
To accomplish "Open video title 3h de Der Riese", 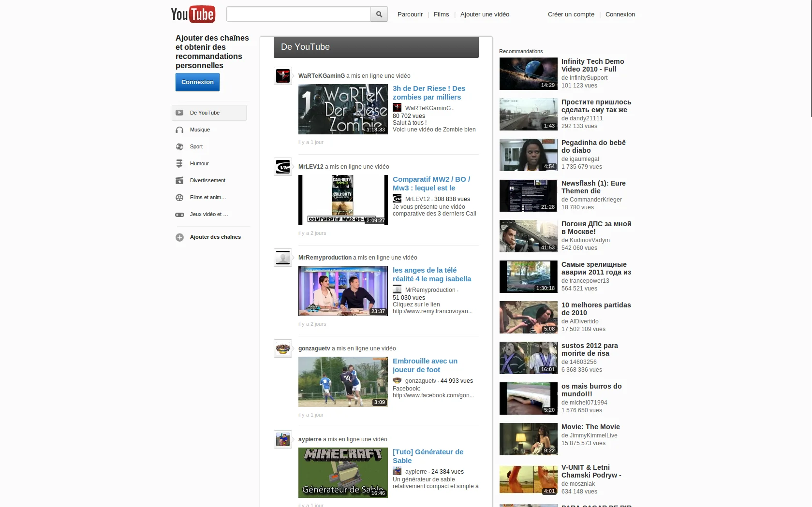I will click(429, 93).
